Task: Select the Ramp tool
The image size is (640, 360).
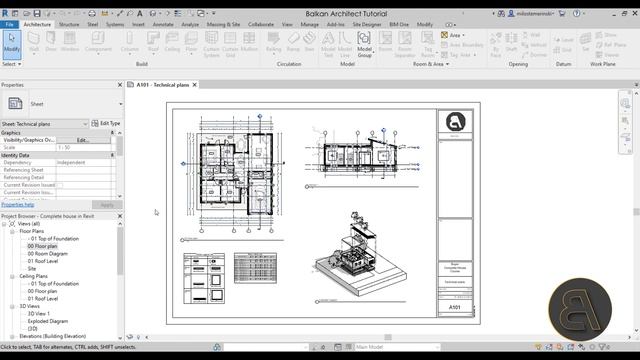Action: [x=293, y=42]
